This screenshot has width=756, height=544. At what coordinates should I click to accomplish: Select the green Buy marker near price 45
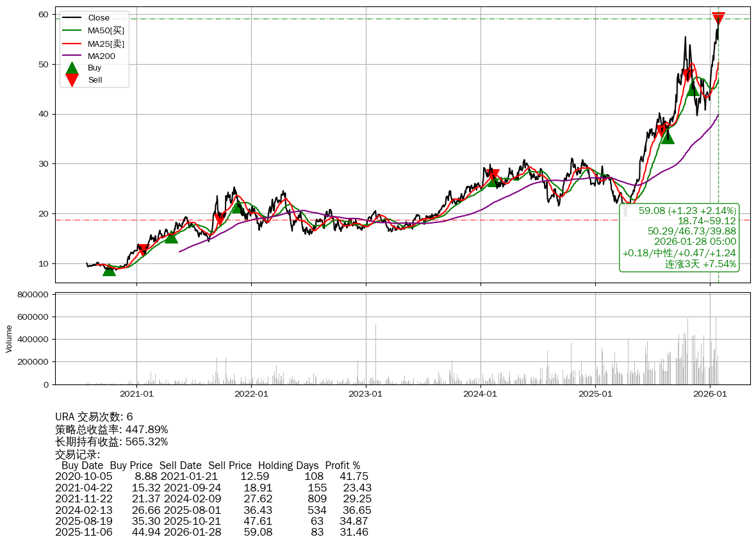coord(693,89)
